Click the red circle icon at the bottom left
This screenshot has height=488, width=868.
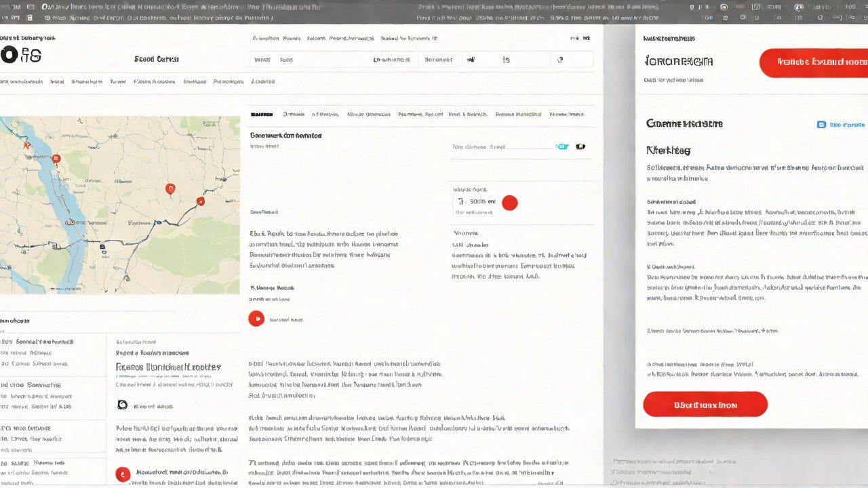coord(122,474)
